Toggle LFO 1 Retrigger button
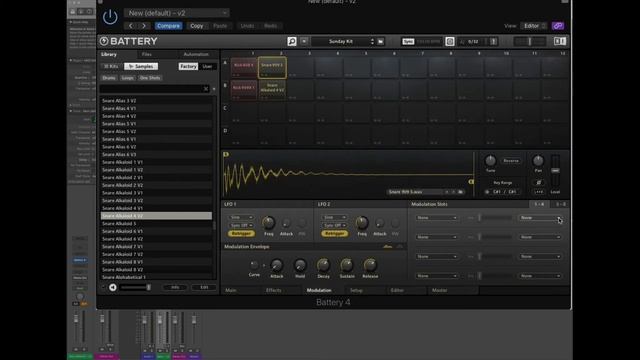The image size is (640, 360). [241, 233]
